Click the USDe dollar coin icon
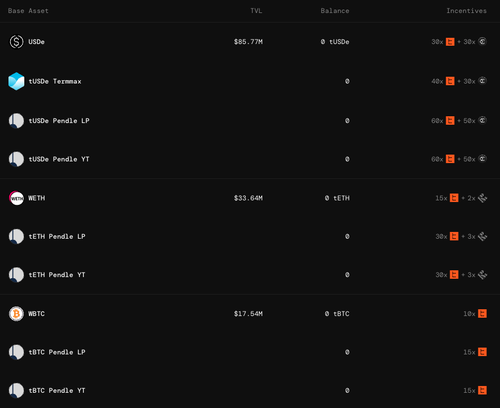 point(16,42)
